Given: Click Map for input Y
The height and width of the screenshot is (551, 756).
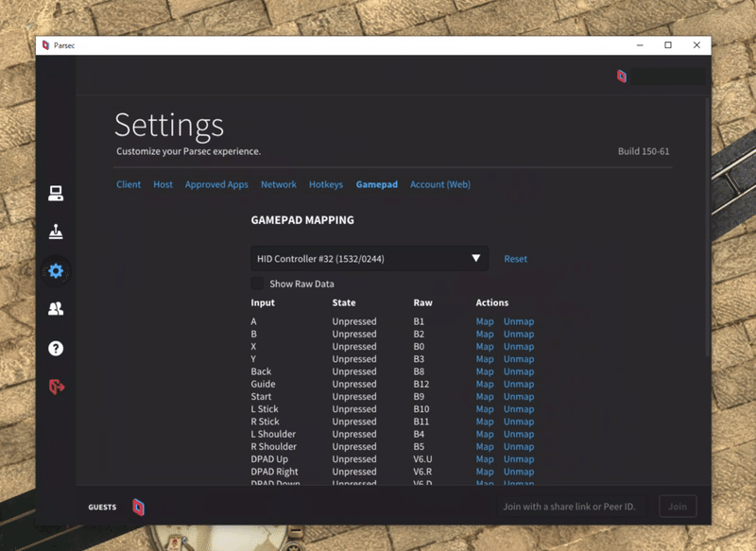Looking at the screenshot, I should coord(485,359).
